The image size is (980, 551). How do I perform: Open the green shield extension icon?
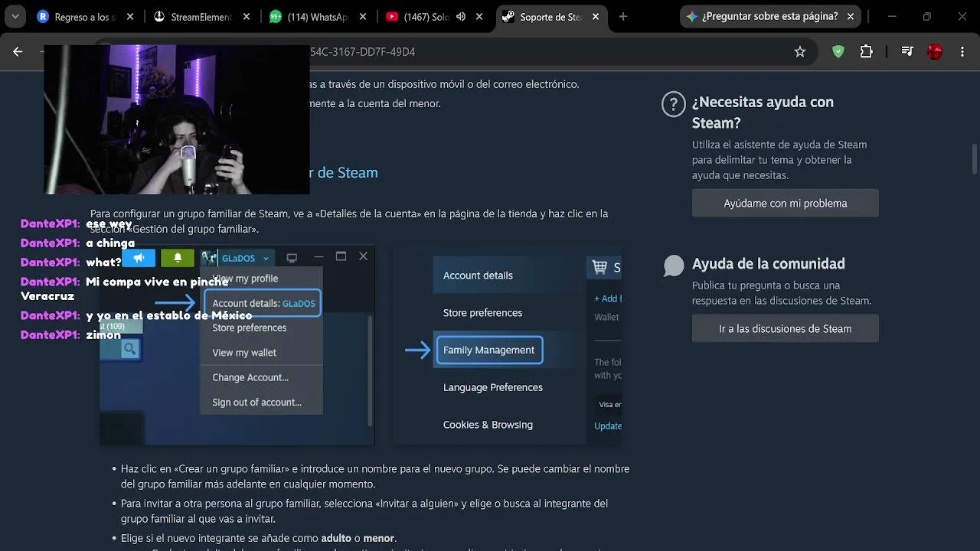click(838, 51)
